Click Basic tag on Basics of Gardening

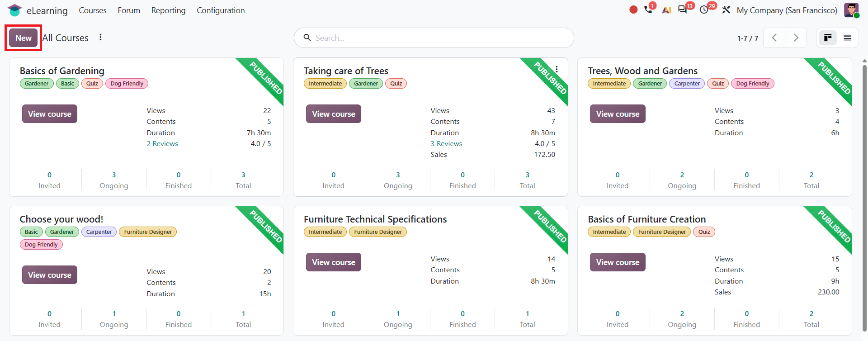click(67, 83)
